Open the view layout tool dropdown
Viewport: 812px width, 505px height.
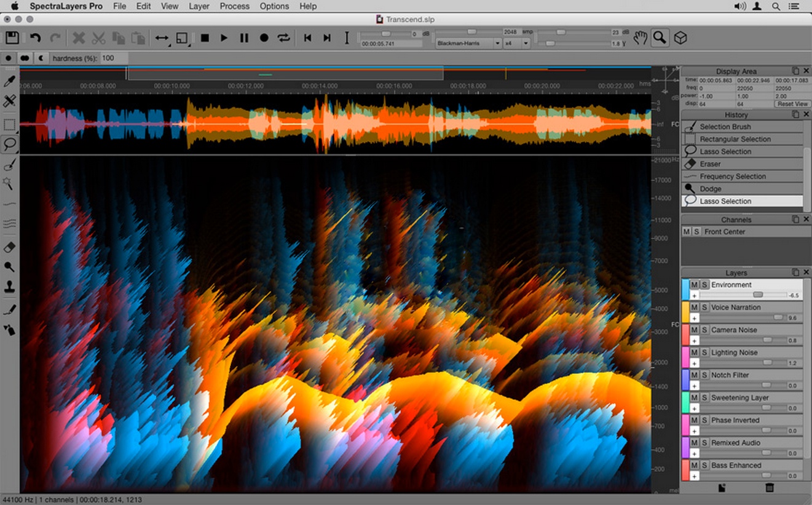pos(183,38)
